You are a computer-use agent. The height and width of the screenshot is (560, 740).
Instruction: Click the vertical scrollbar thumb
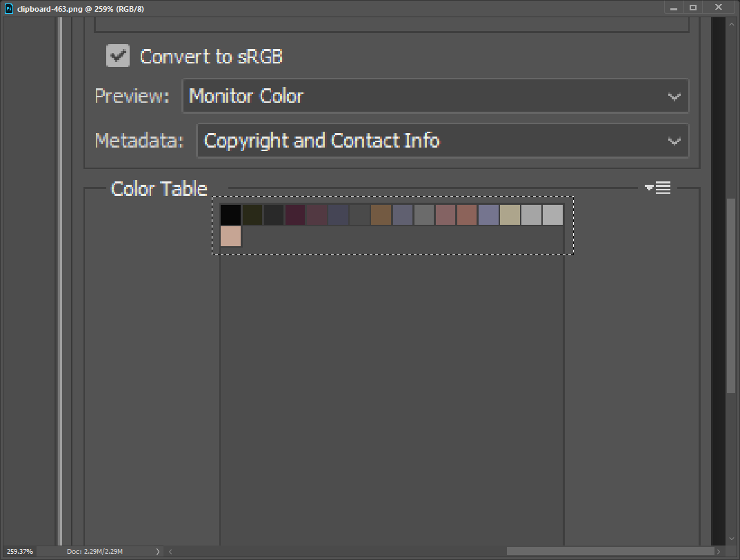tap(732, 297)
